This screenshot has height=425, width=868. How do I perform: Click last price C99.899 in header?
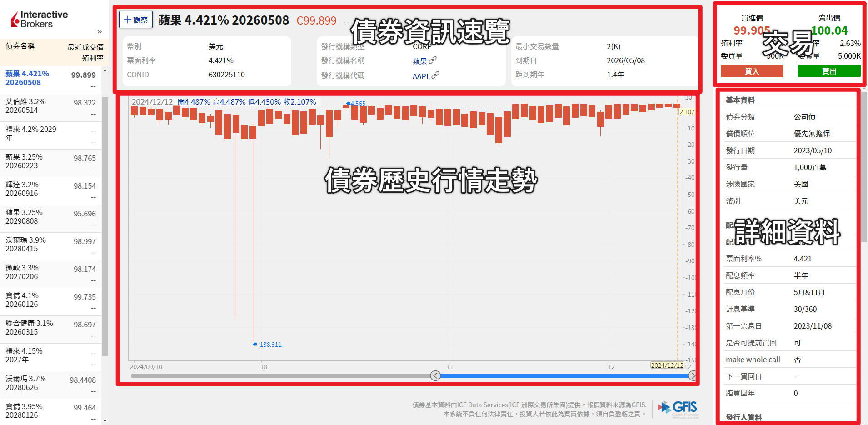(316, 20)
